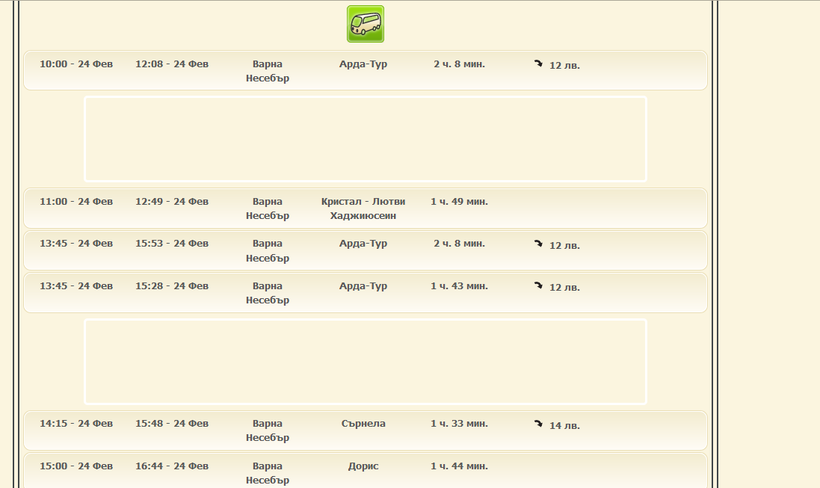Select the 14:15 - 24 Фев departure time

[x=76, y=423]
